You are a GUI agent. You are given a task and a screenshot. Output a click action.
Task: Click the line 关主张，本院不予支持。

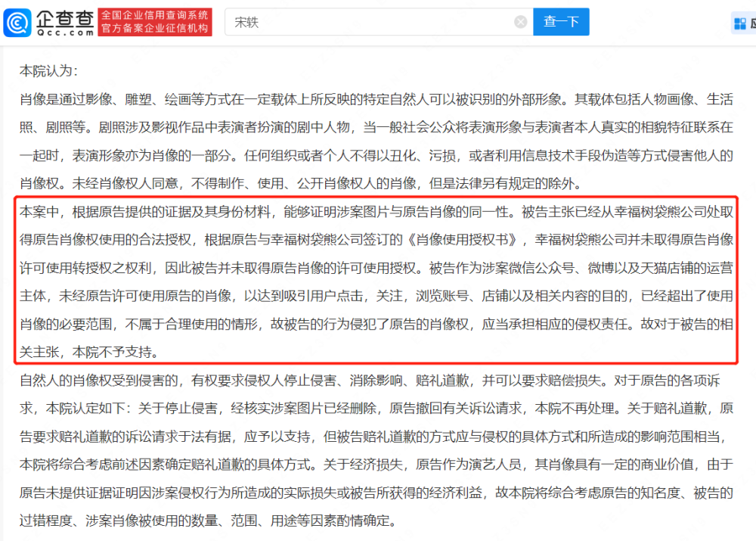[89, 352]
